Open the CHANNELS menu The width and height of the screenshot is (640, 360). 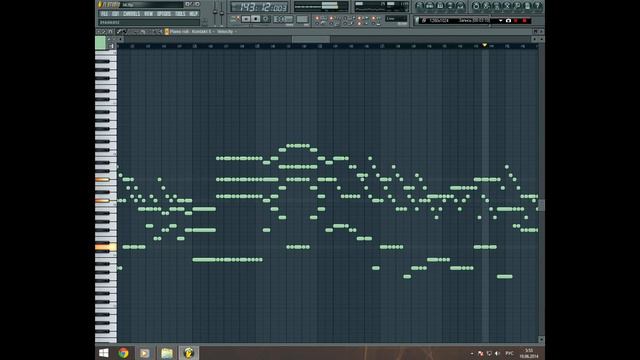[131, 14]
